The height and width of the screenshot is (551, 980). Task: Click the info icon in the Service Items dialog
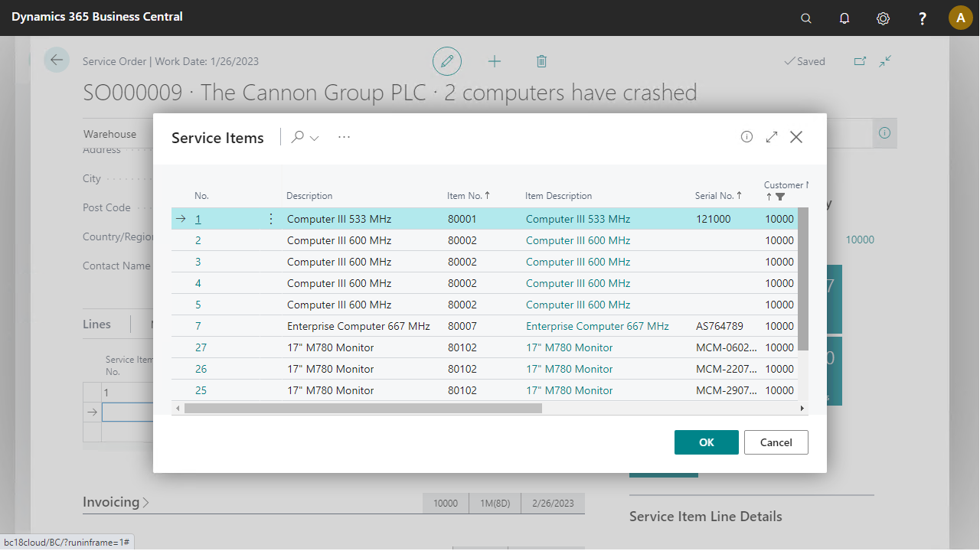click(746, 137)
